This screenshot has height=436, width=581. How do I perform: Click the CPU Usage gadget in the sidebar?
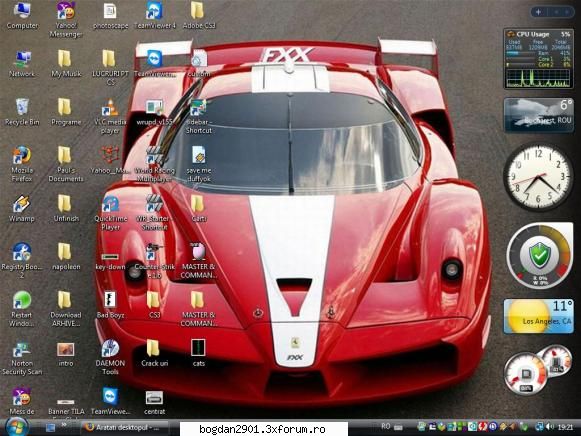pyautogui.click(x=539, y=59)
